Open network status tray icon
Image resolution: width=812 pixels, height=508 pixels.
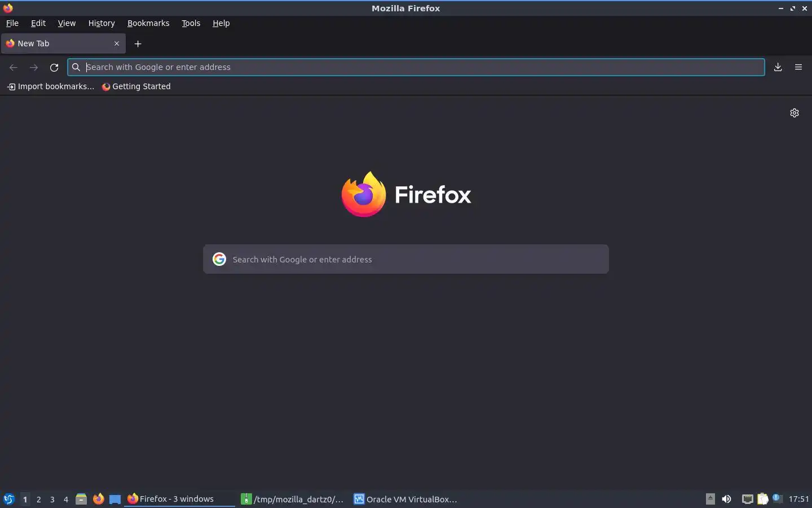(x=747, y=499)
